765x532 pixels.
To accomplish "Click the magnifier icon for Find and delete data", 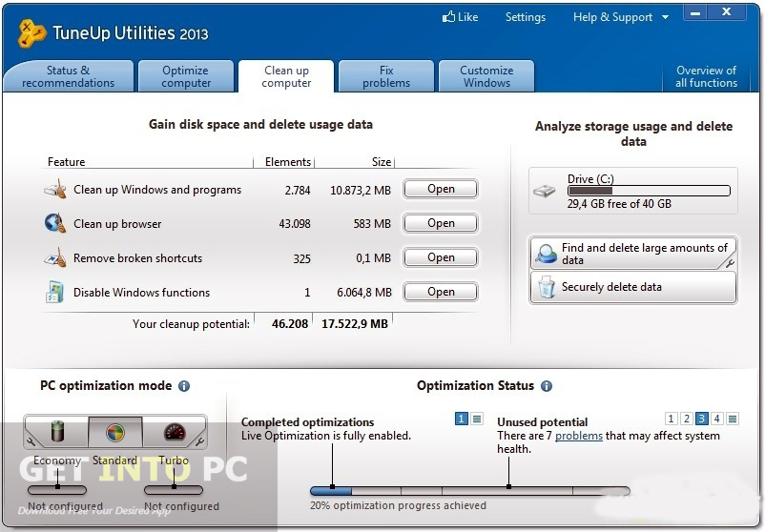I will (x=546, y=254).
